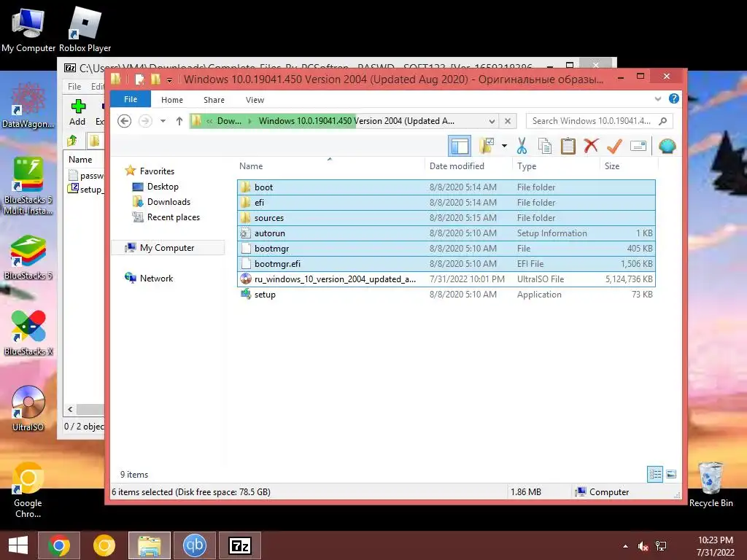Click the Copy icon in Explorer toolbar
The image size is (747, 560).
(x=544, y=146)
